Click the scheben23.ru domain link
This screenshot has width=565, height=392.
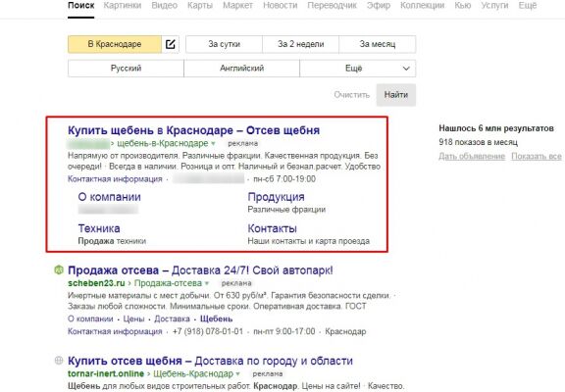point(96,283)
